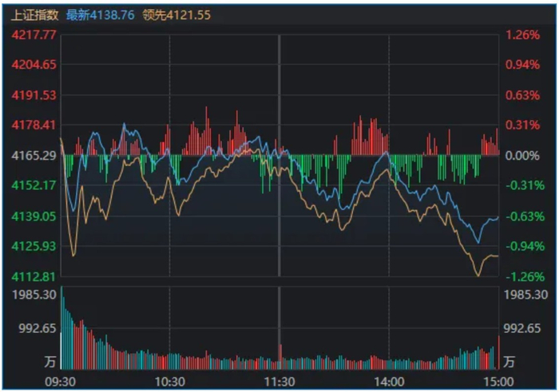Screen dimensions: 559x392
Task: Click the -0.94% percent label
Action: 525,246
